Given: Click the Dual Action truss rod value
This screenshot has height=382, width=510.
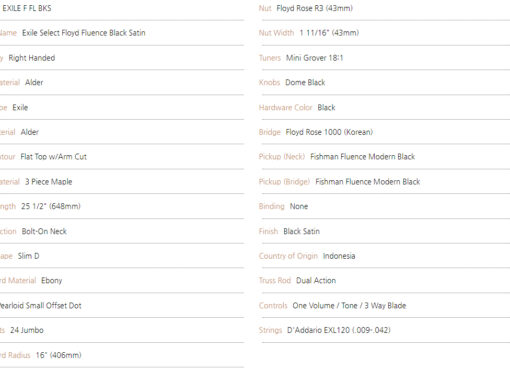Looking at the screenshot, I should point(316,281).
